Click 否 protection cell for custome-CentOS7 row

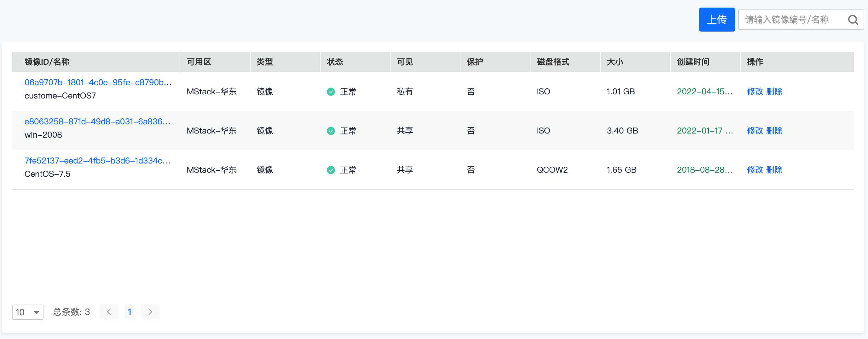pyautogui.click(x=471, y=92)
